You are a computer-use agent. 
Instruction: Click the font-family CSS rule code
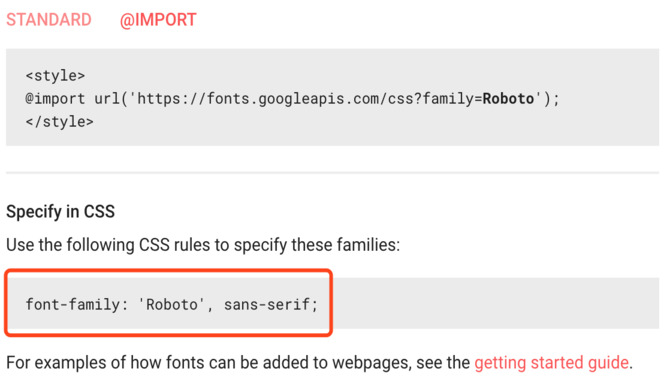click(172, 304)
